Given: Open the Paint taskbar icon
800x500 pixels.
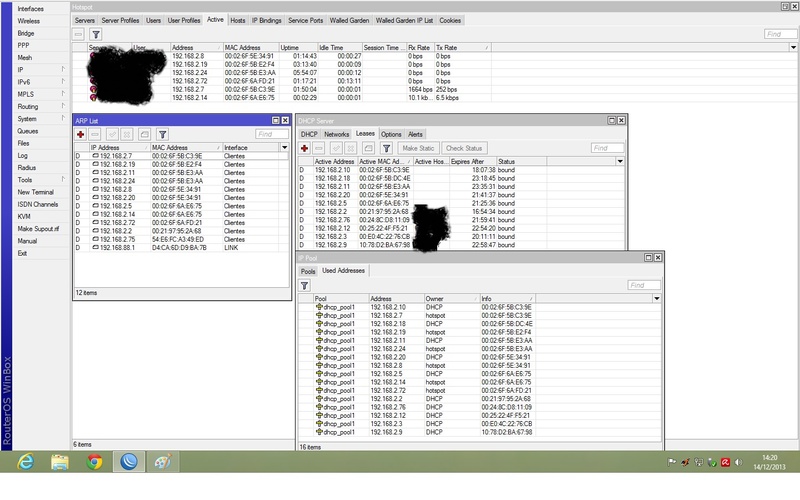Looking at the screenshot, I should [x=163, y=462].
